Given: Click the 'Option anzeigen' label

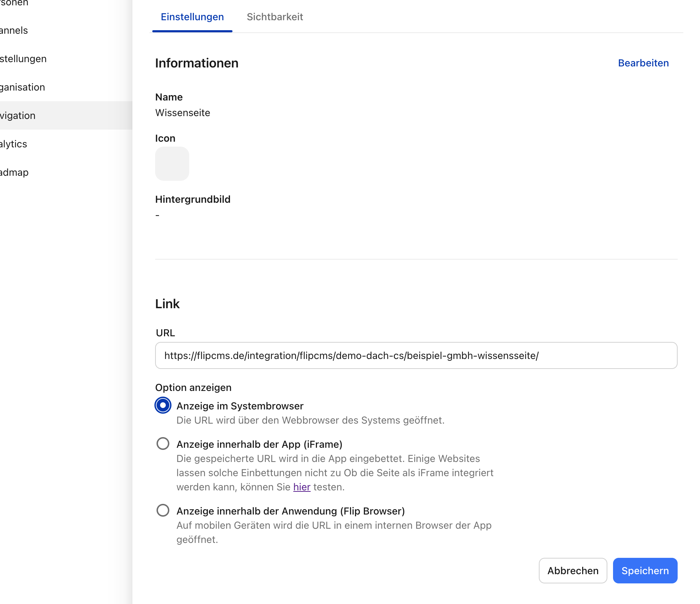Looking at the screenshot, I should pos(193,387).
